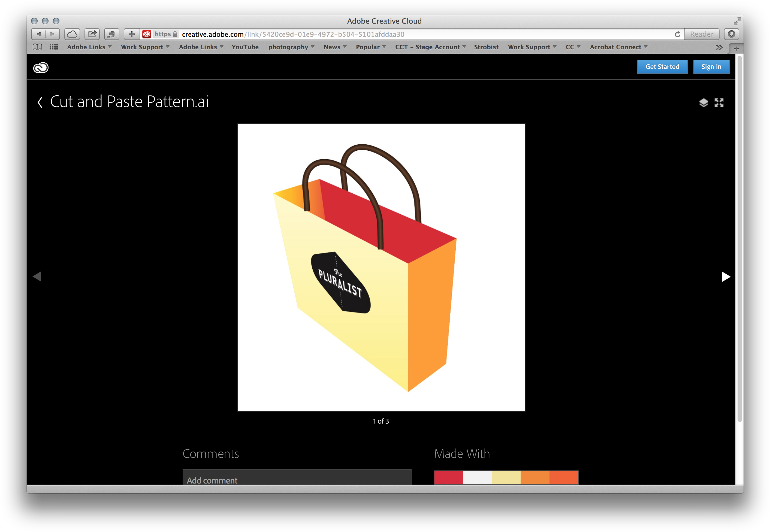Click back chevron beside file title
The width and height of the screenshot is (770, 532).
(x=40, y=102)
